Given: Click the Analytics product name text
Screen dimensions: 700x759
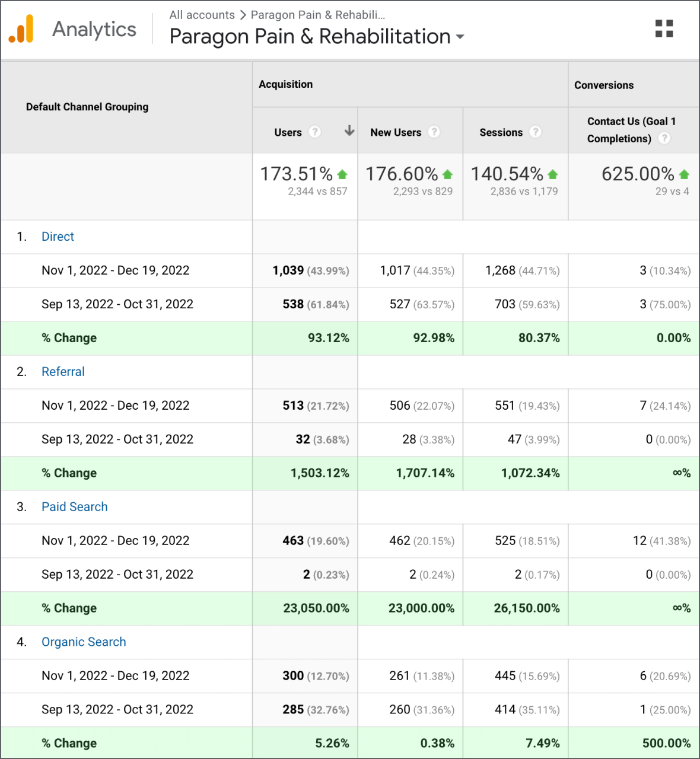Looking at the screenshot, I should (94, 29).
